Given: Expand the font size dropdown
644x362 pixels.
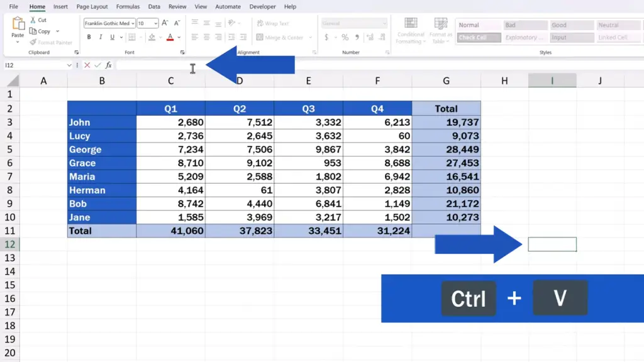Looking at the screenshot, I should tap(156, 23).
